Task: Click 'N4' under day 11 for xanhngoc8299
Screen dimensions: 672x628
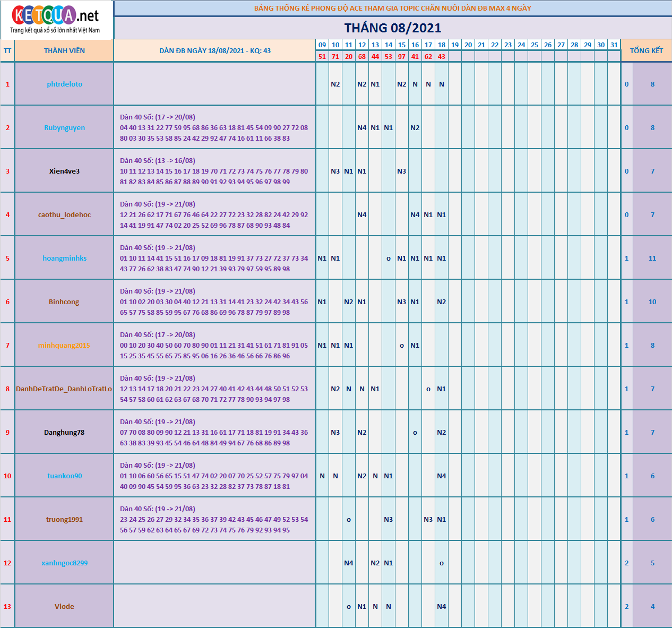Action: [349, 563]
